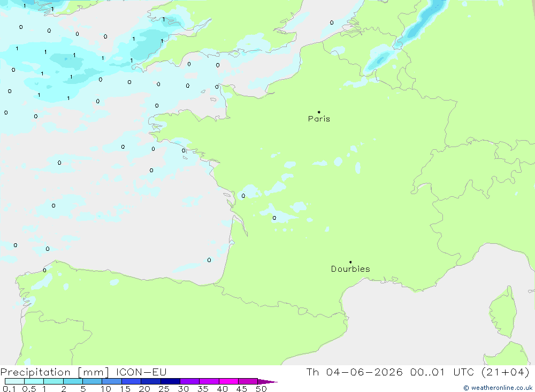Image resolution: width=535 pixels, height=392 pixels.
Task: Click the legend value 25
Action: 164,389
